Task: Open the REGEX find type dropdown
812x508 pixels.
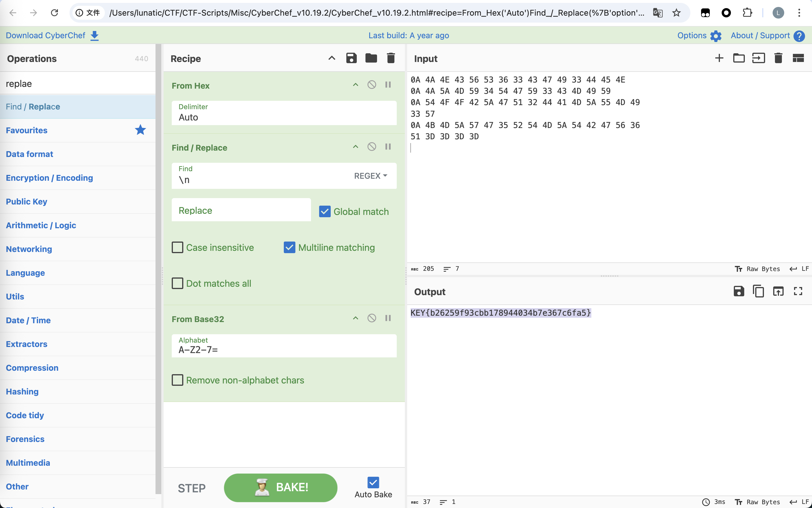Action: (371, 176)
